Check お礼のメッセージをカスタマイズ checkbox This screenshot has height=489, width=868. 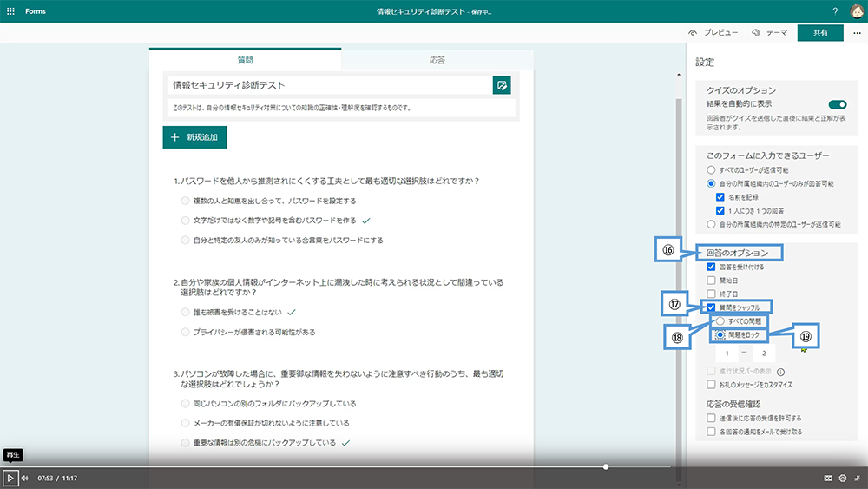tap(711, 384)
